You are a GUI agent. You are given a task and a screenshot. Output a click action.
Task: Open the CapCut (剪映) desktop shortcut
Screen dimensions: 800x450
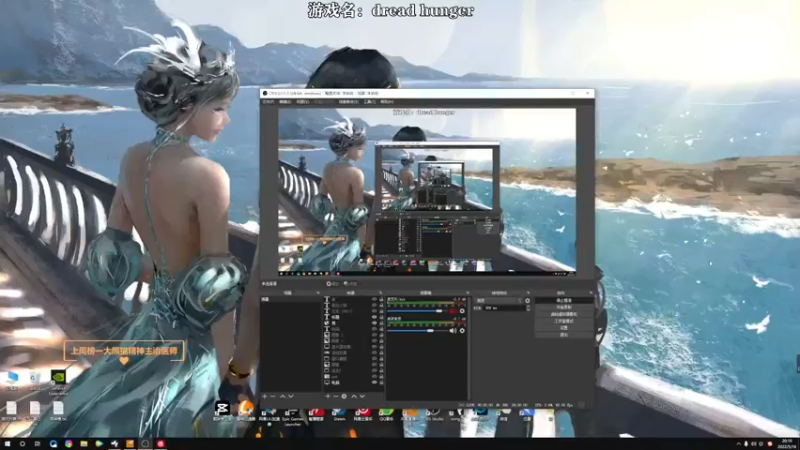[x=222, y=411]
